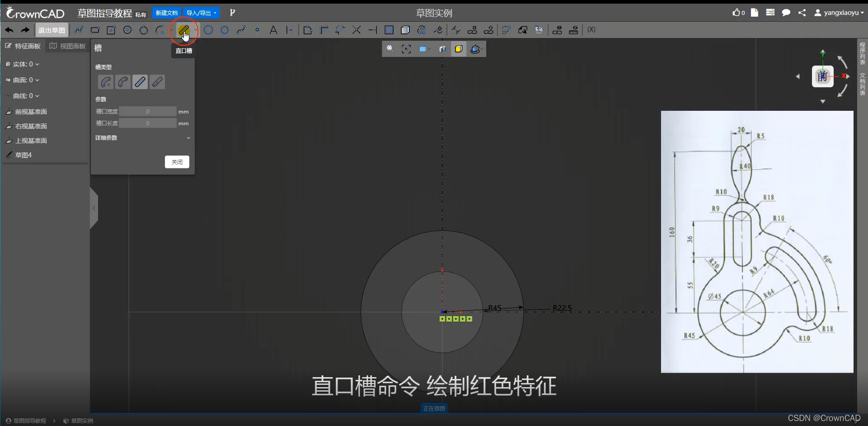This screenshot has height=426, width=868.
Task: Open the yangxiaoyu user menu
Action: 839,13
